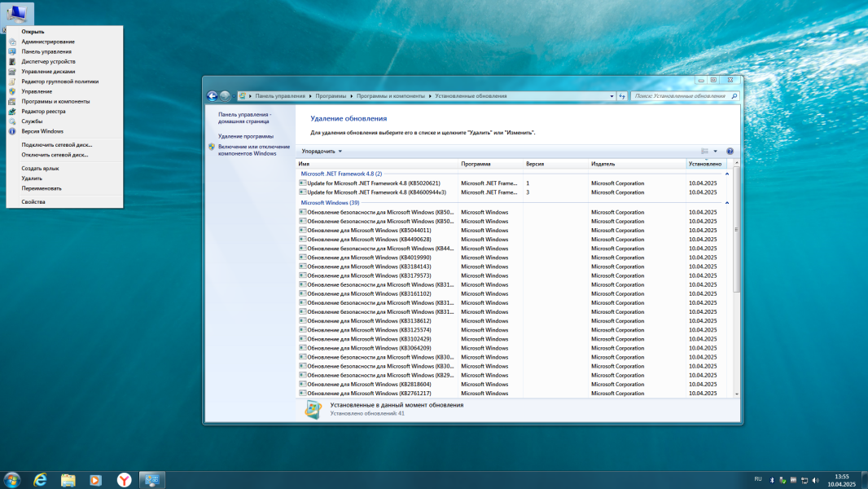The image size is (868, 489).
Task: Select Службы in the context menu
Action: [x=65, y=121]
